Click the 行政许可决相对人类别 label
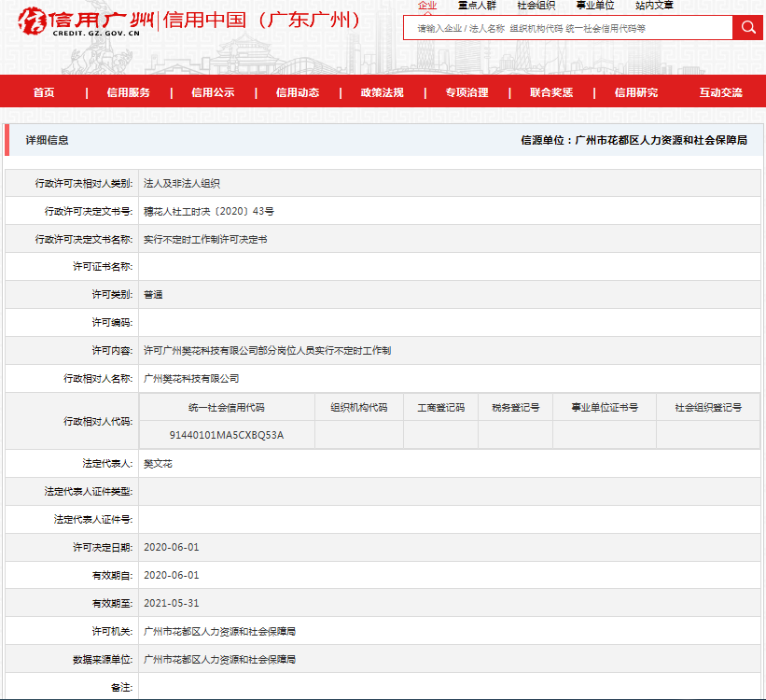 tap(84, 183)
